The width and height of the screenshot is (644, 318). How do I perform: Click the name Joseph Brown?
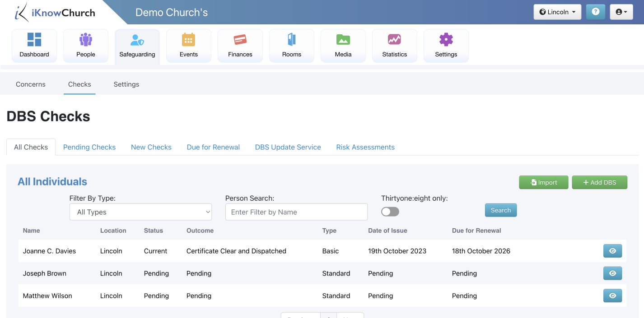45,273
